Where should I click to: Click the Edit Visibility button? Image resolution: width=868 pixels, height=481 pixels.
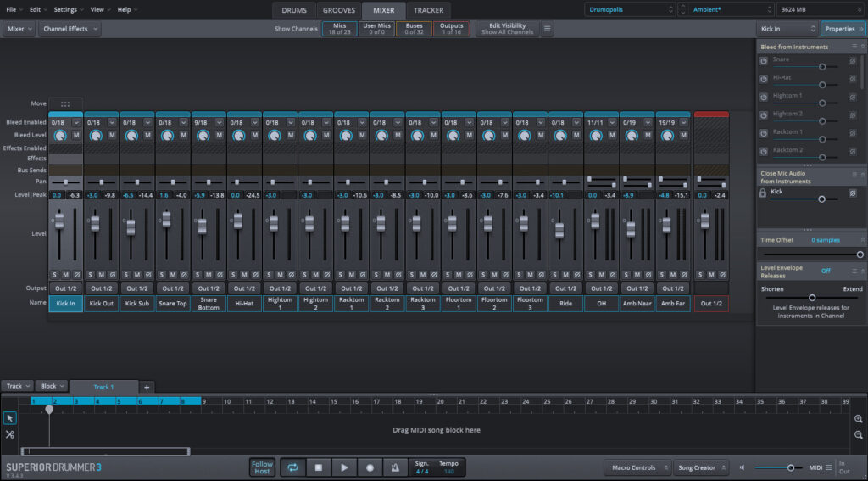click(507, 29)
